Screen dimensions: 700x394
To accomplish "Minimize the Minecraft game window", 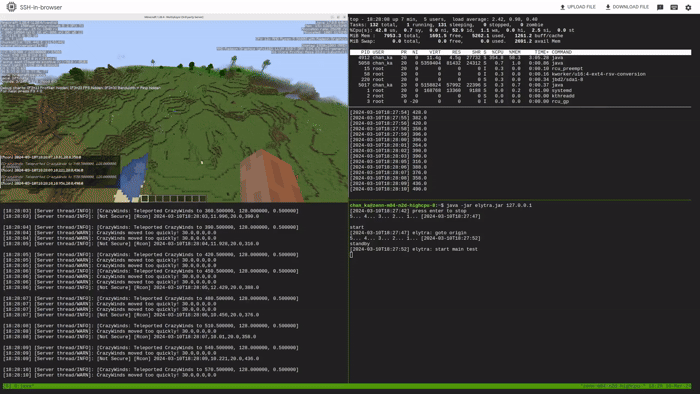I will click(x=332, y=17).
